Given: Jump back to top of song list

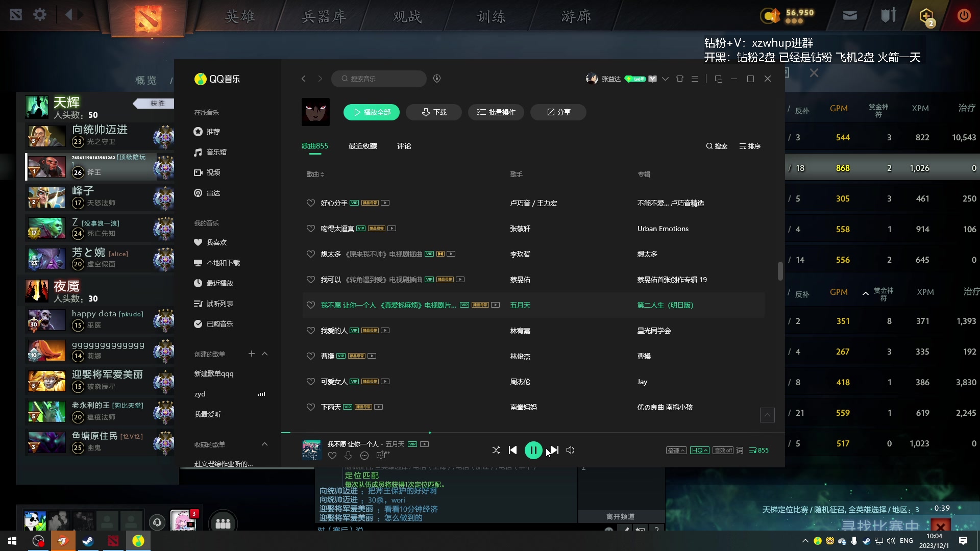Looking at the screenshot, I should tap(767, 415).
